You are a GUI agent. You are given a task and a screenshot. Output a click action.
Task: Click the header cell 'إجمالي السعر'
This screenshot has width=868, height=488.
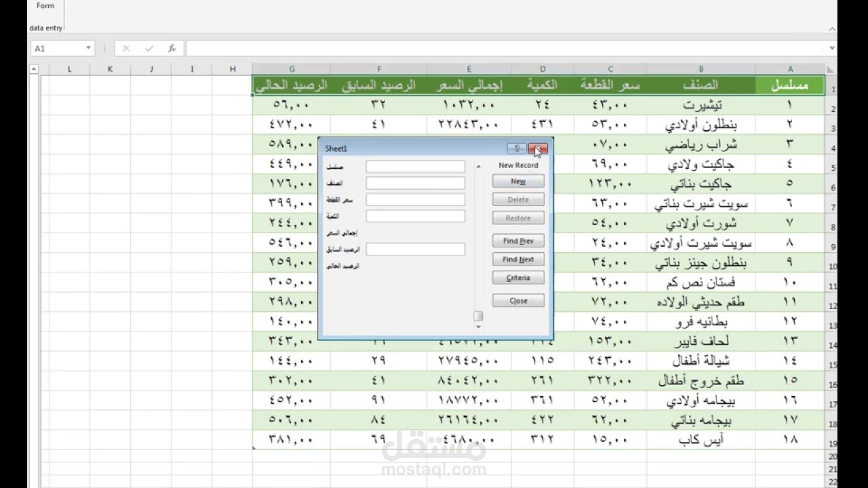(469, 85)
